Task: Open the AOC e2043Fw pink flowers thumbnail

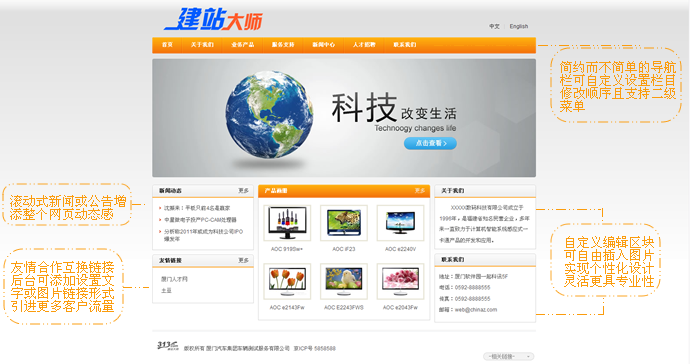Action: (x=400, y=281)
